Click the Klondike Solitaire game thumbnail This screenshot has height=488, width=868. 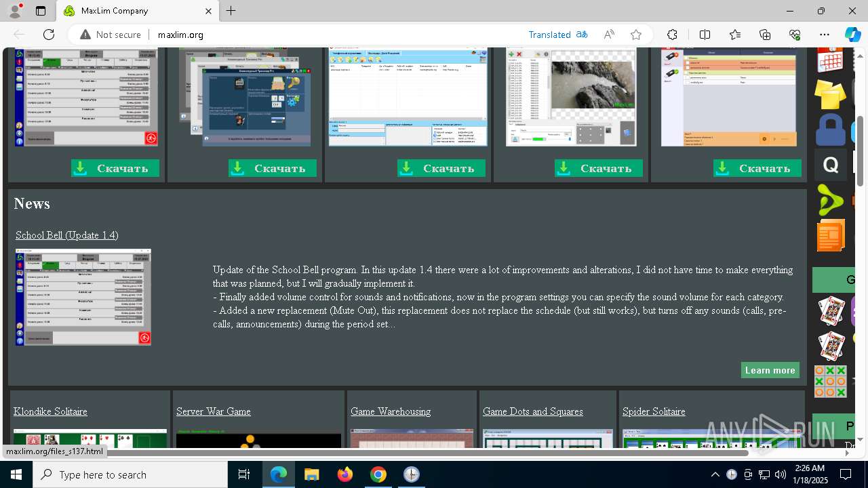(x=90, y=439)
